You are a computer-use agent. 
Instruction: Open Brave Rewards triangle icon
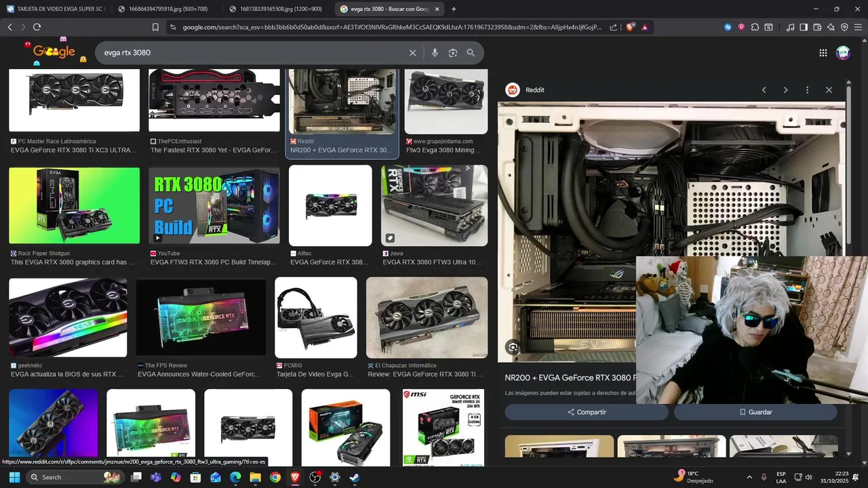pos(644,27)
